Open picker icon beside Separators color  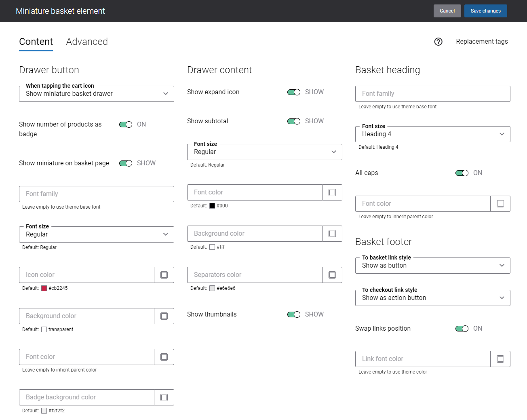click(332, 275)
